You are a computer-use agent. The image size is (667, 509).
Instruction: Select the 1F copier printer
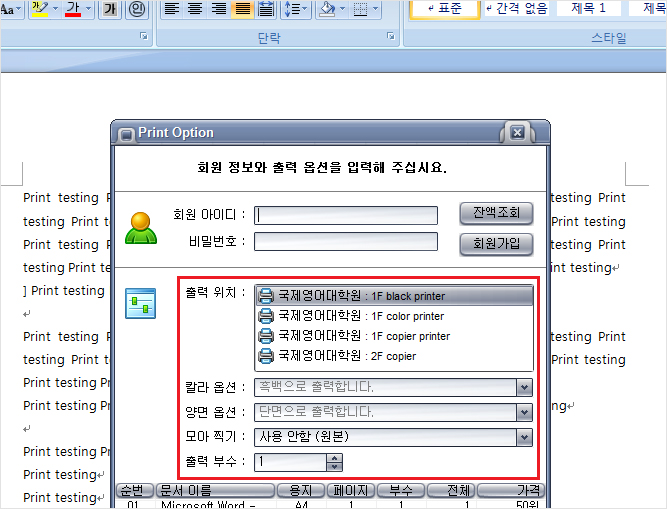tap(394, 336)
